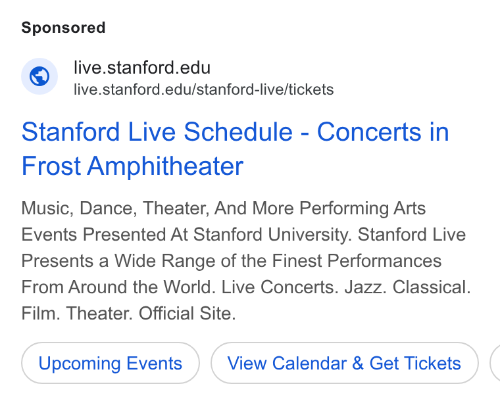Click the Sponsored label
The width and height of the screenshot is (500, 405).
click(63, 28)
